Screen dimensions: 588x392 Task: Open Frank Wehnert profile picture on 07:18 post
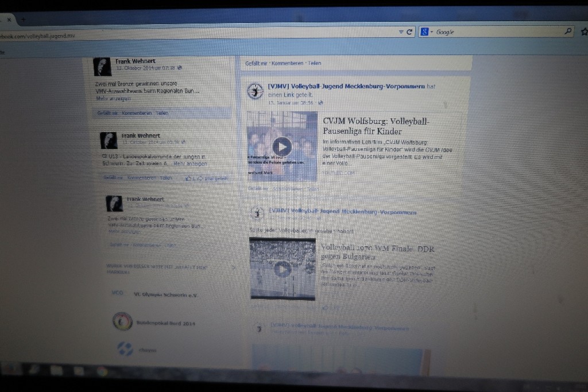(102, 67)
